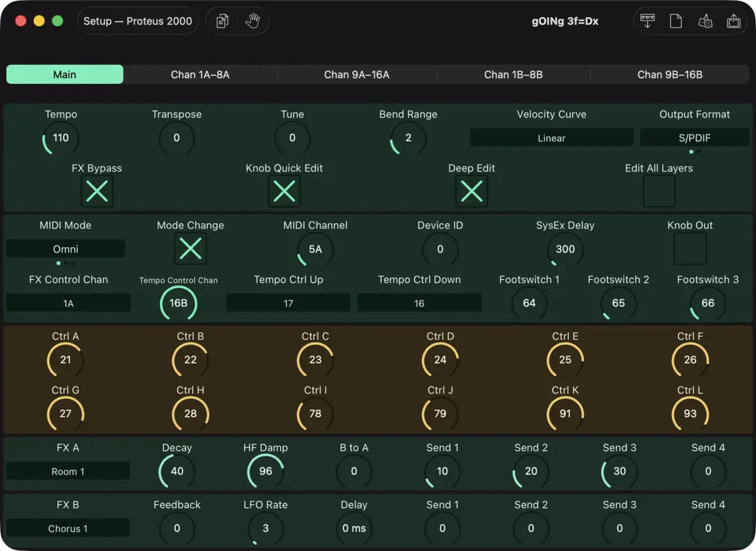Click the Ctrl C knob
Viewport: 756px width, 551px height.
point(315,360)
